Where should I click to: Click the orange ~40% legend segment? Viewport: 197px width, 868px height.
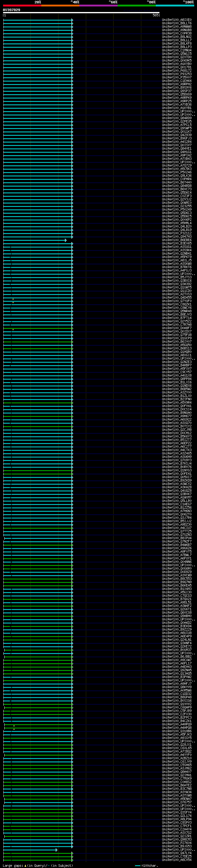(60, 6)
